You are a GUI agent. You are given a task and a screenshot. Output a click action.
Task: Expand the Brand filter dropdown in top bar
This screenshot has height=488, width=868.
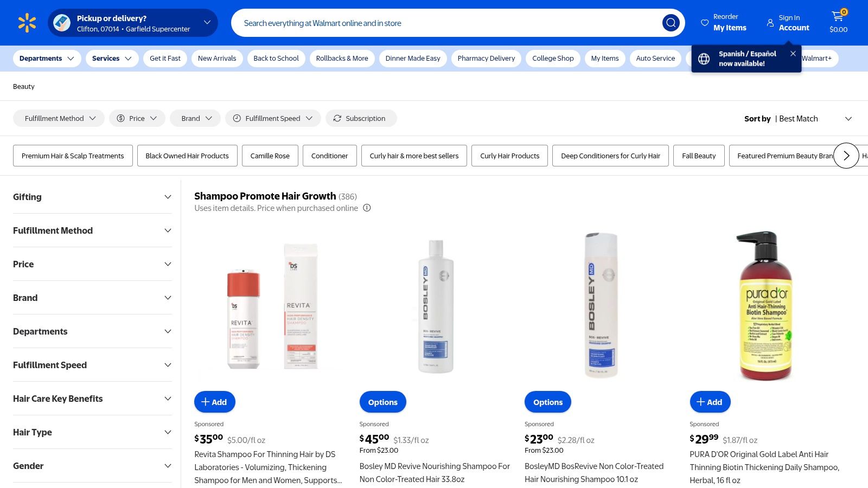click(195, 118)
